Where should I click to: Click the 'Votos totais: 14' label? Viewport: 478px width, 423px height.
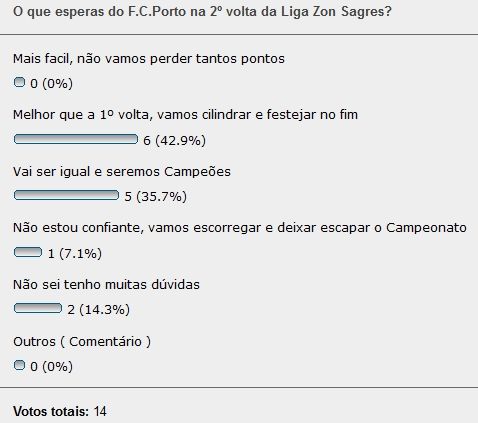point(60,411)
